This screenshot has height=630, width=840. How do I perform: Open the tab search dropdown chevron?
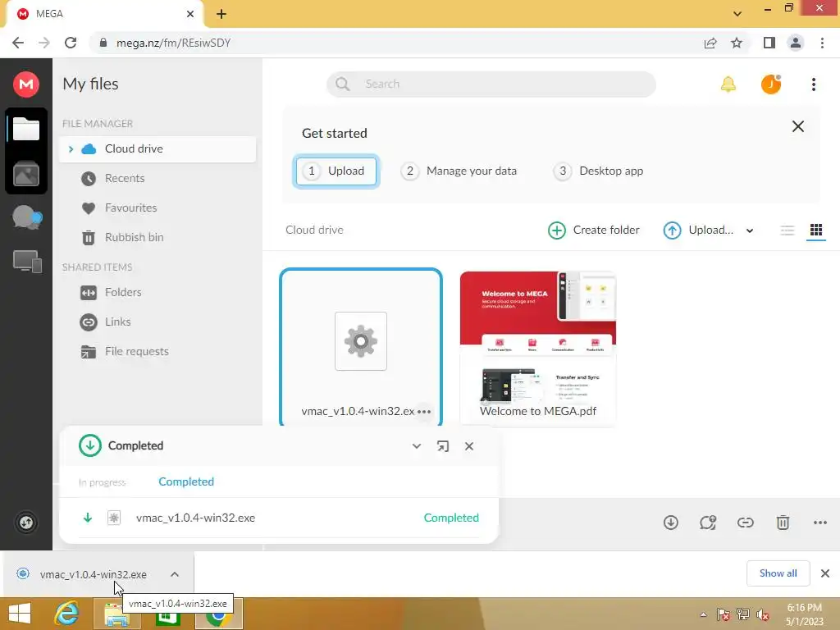pos(737,14)
